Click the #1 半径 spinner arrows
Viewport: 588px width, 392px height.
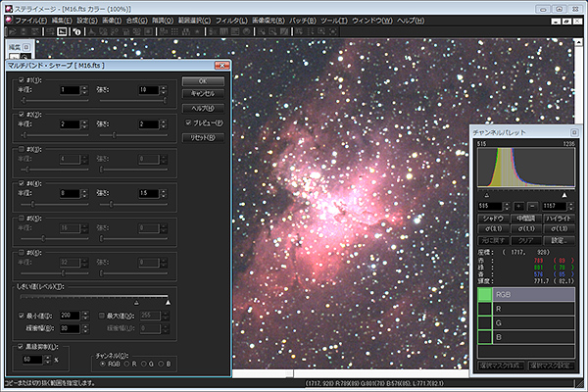(84, 90)
